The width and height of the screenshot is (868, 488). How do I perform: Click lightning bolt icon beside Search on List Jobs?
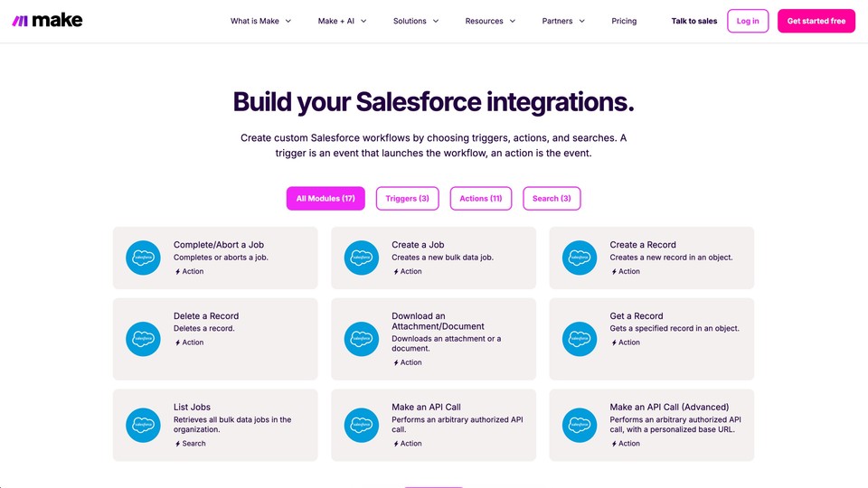(x=178, y=444)
